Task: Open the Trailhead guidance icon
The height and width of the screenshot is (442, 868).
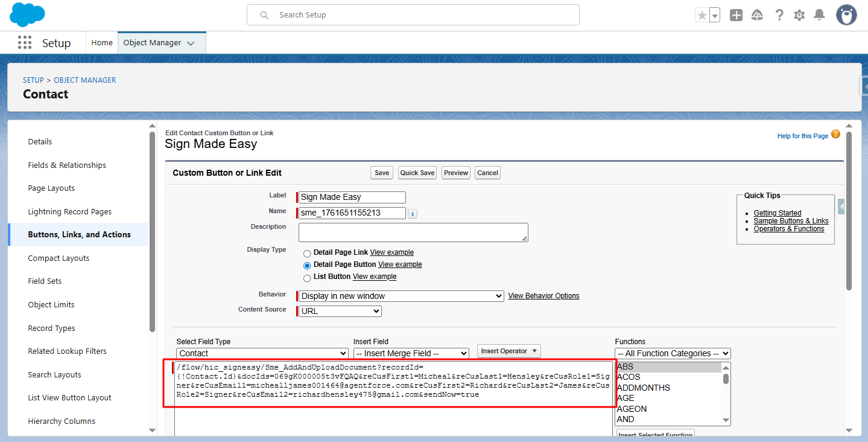Action: point(757,15)
